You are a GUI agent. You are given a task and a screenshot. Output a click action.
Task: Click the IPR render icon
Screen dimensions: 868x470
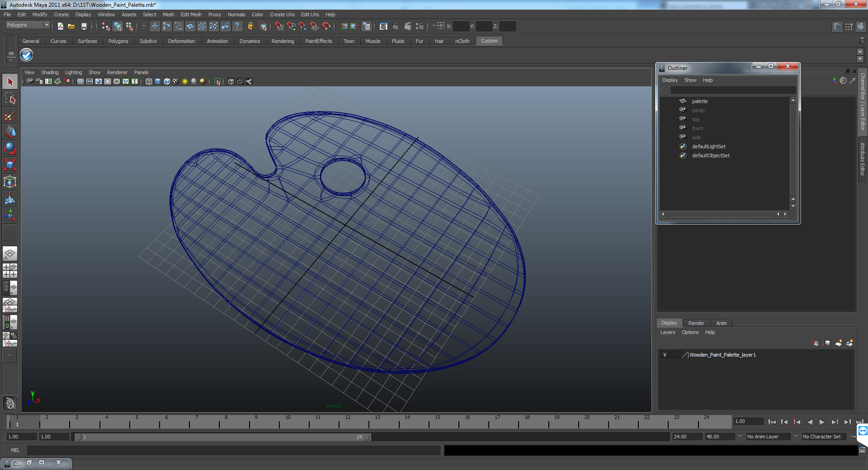click(x=408, y=26)
